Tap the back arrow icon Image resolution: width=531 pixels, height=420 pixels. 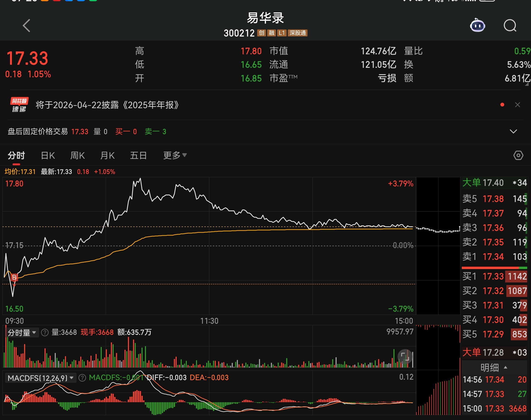point(27,26)
